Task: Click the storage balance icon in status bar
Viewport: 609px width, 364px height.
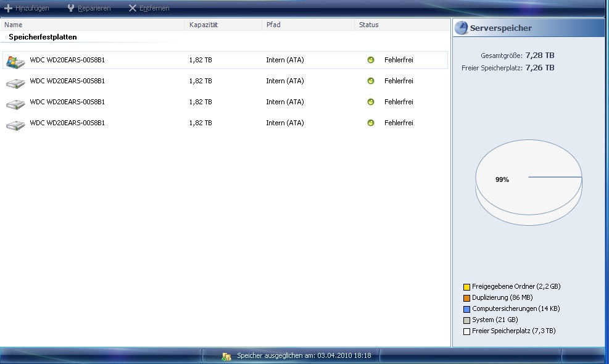Action: [226, 356]
